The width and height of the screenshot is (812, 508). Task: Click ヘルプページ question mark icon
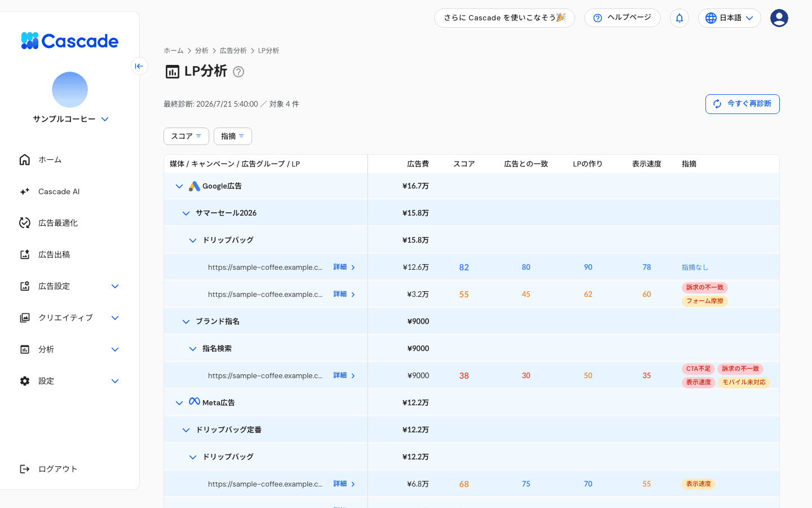598,18
